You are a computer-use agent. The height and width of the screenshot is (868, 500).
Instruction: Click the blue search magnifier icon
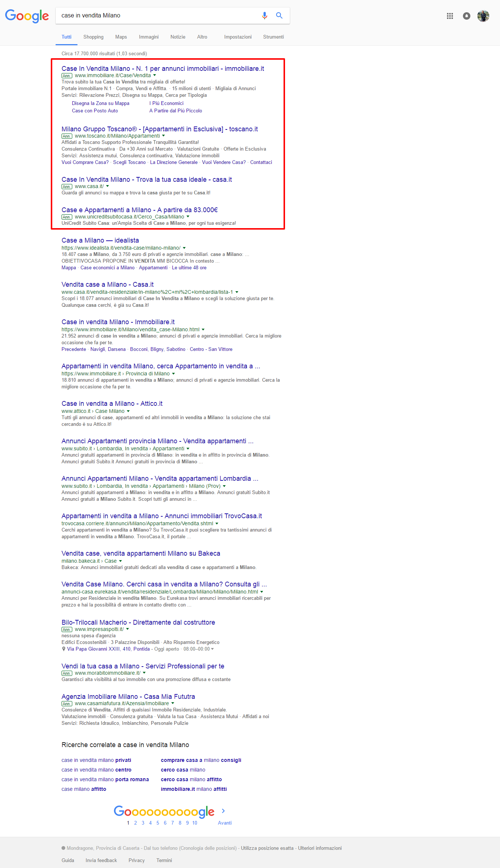pyautogui.click(x=279, y=16)
